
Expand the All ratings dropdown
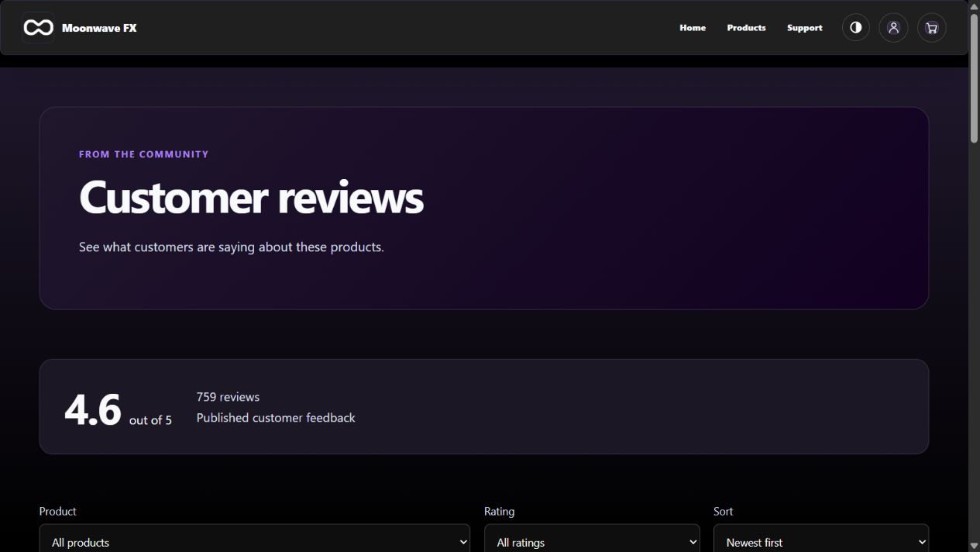pyautogui.click(x=592, y=540)
